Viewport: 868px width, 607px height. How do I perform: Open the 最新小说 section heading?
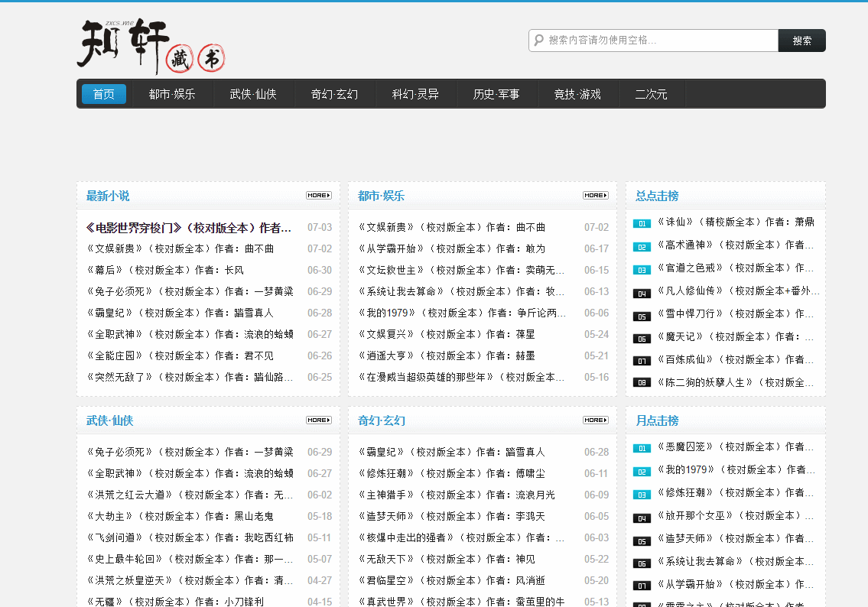point(108,196)
